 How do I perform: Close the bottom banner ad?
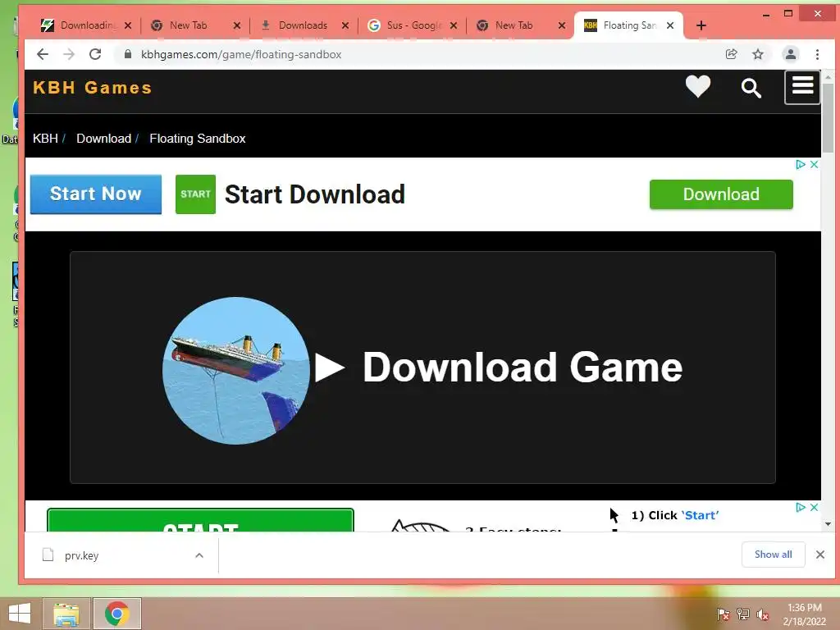[x=814, y=507]
